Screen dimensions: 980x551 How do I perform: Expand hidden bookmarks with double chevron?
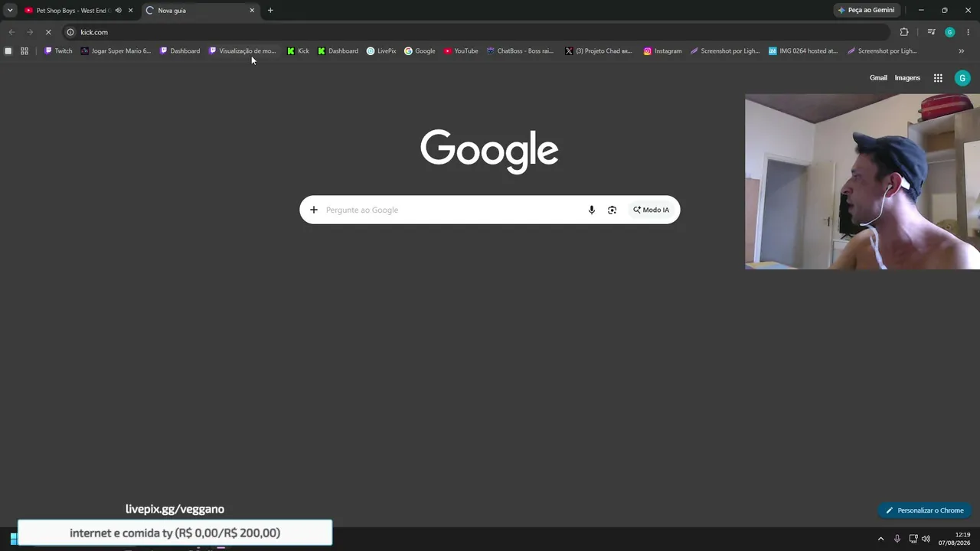(x=962, y=51)
